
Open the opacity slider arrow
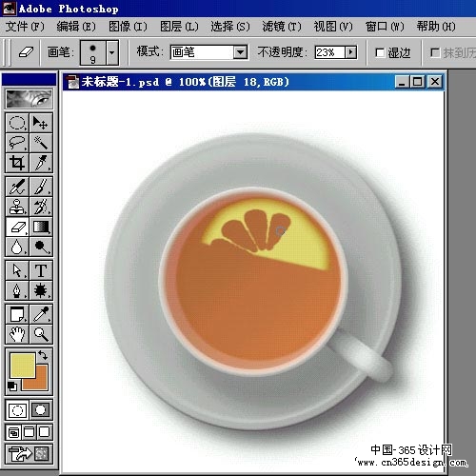pos(350,52)
